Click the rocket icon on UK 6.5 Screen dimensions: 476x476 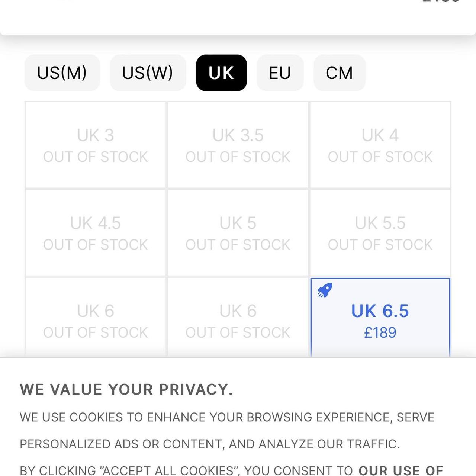(325, 290)
